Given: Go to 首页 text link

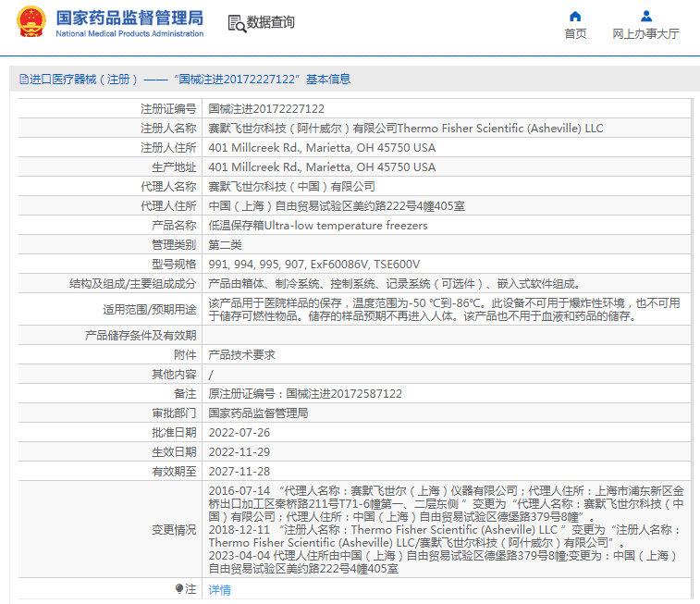Looking at the screenshot, I should (575, 34).
